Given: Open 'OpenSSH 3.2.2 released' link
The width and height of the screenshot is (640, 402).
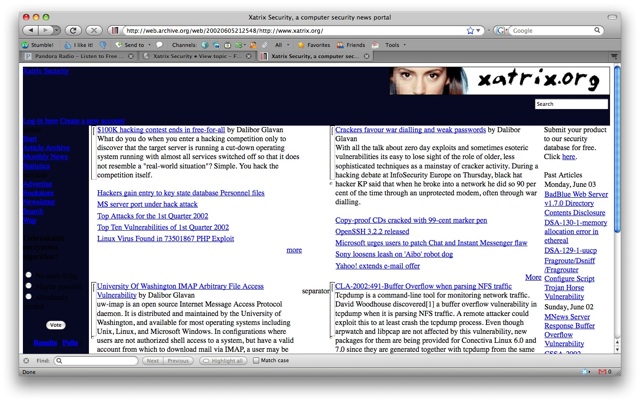Looking at the screenshot, I should coord(372,231).
